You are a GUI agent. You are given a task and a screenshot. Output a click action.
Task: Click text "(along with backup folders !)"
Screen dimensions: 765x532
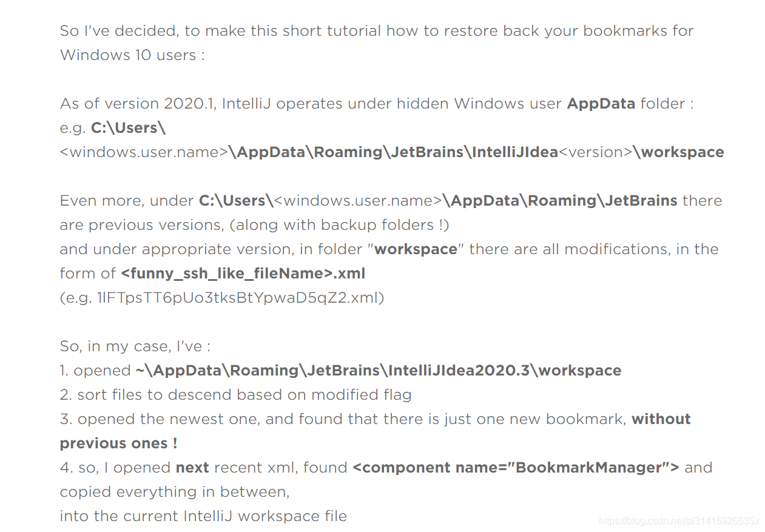pos(339,225)
